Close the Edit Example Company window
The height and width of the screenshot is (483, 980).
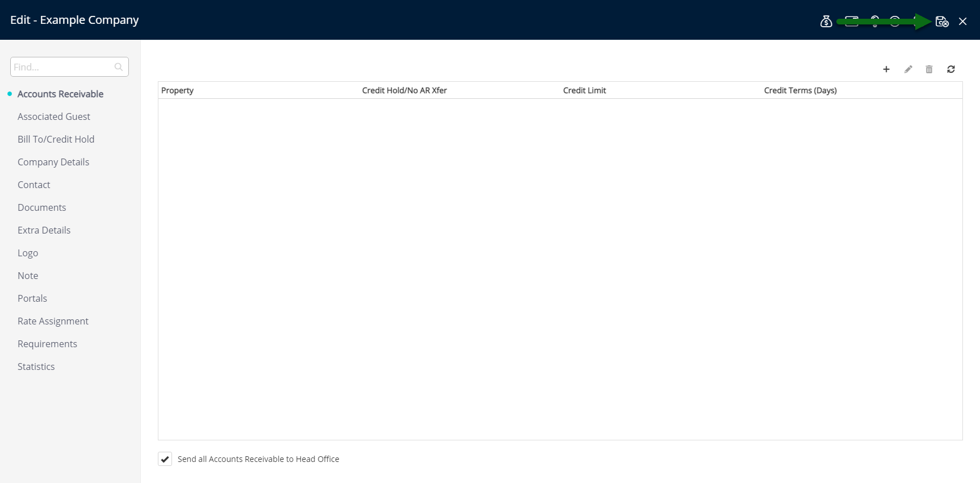962,22
